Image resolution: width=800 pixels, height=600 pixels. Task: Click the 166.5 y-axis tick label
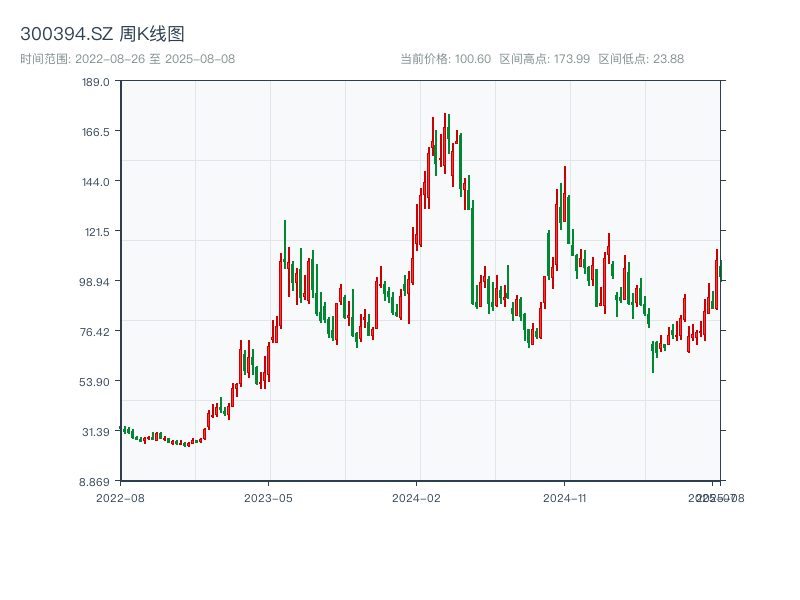(96, 132)
